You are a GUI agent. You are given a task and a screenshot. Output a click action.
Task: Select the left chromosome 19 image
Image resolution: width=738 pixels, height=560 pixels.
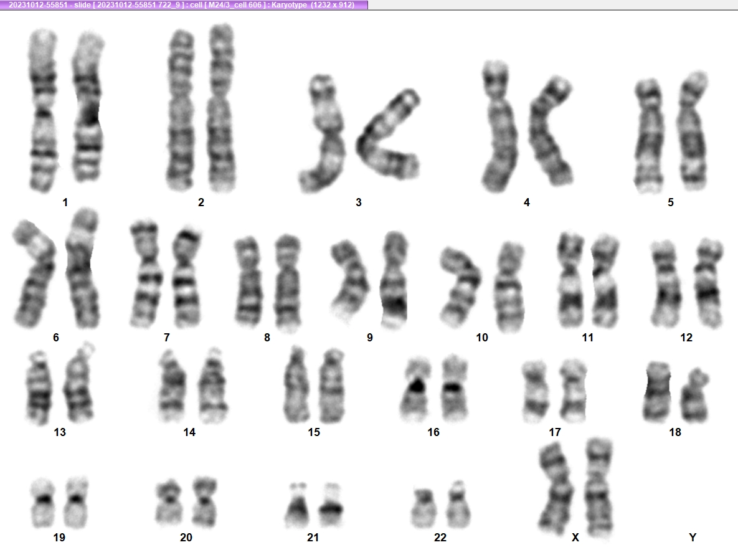[44, 503]
